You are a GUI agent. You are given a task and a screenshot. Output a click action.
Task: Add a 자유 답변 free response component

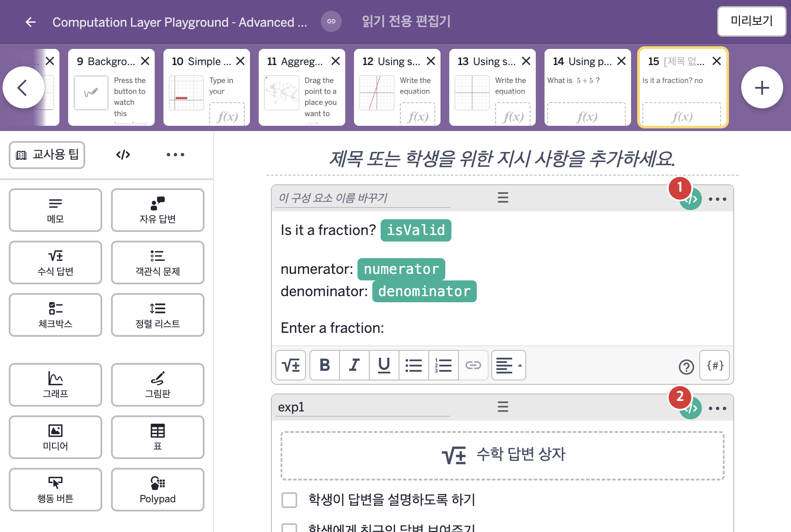click(x=158, y=210)
